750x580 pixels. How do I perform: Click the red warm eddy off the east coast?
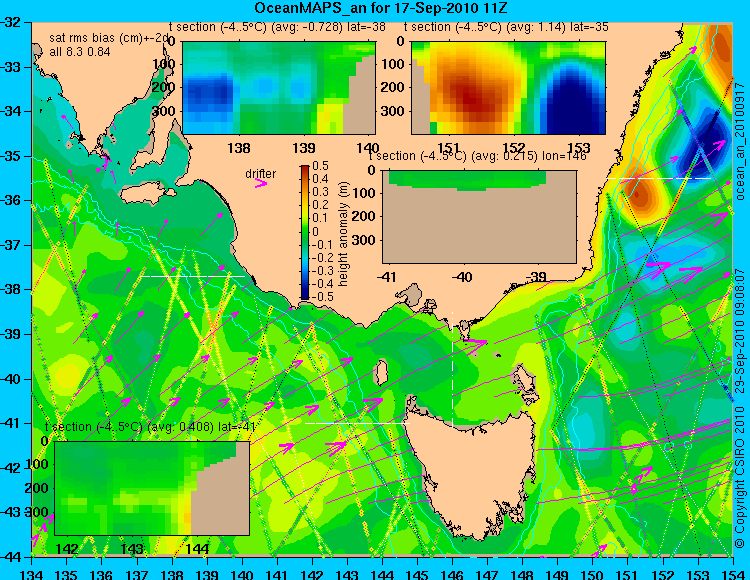click(641, 194)
